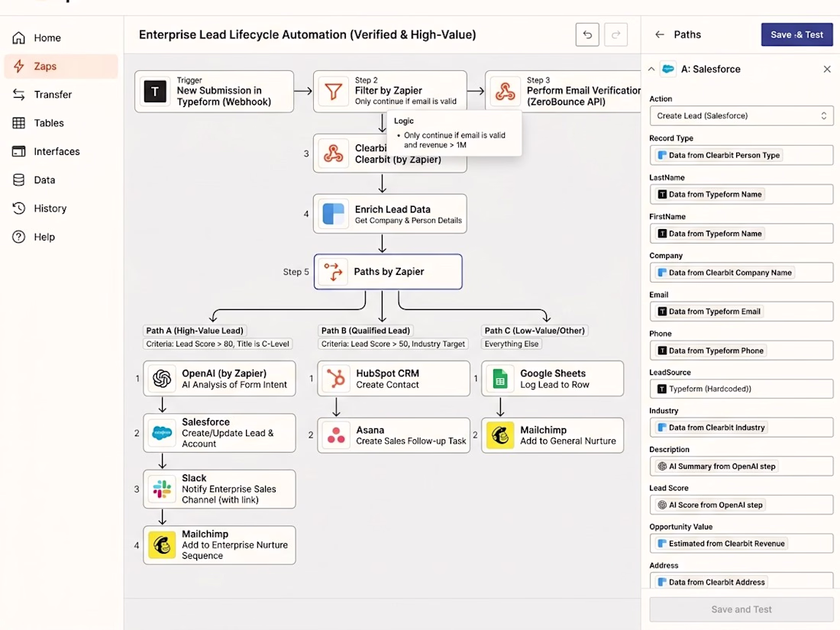The image size is (840, 630).
Task: Click the Email field Typeform Email
Action: point(741,312)
